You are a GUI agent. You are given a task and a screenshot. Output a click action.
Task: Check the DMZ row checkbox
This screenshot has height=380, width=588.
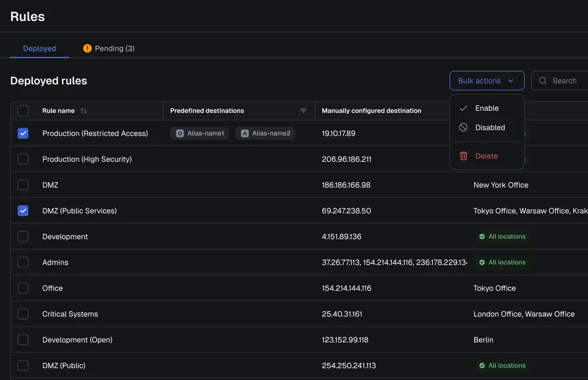tap(23, 185)
